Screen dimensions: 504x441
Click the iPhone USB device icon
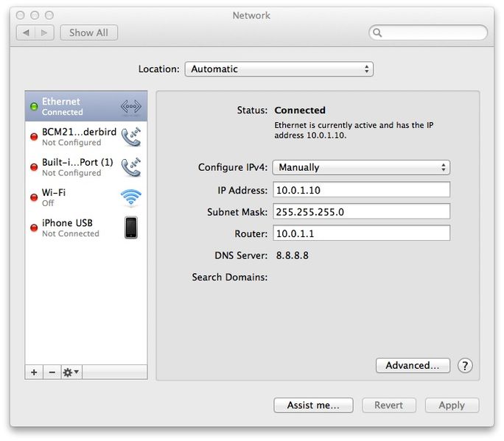click(x=131, y=227)
